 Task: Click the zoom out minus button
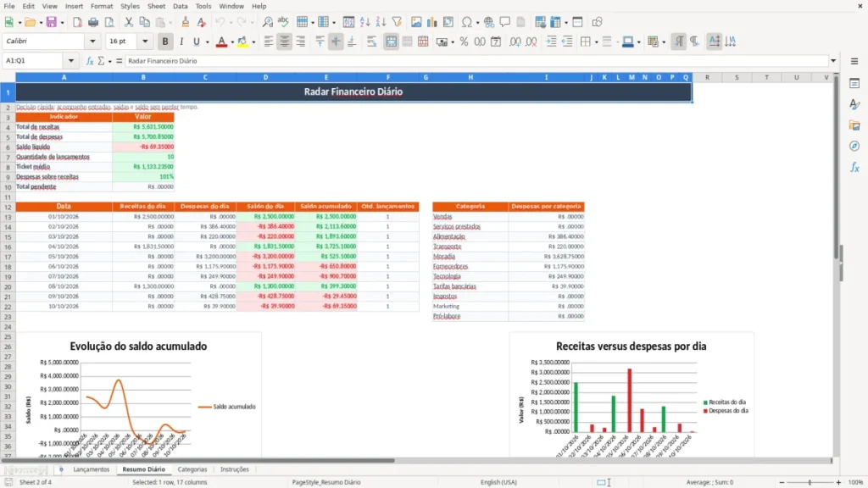point(782,482)
